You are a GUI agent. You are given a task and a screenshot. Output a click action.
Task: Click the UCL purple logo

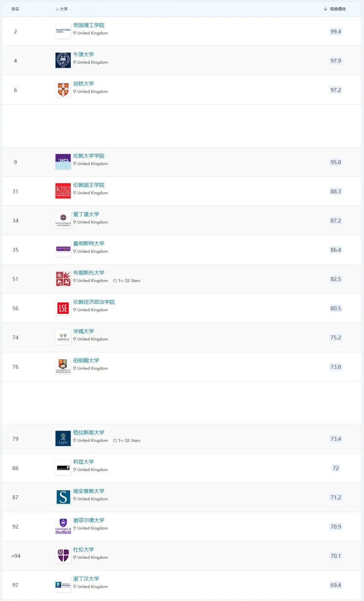pyautogui.click(x=63, y=162)
